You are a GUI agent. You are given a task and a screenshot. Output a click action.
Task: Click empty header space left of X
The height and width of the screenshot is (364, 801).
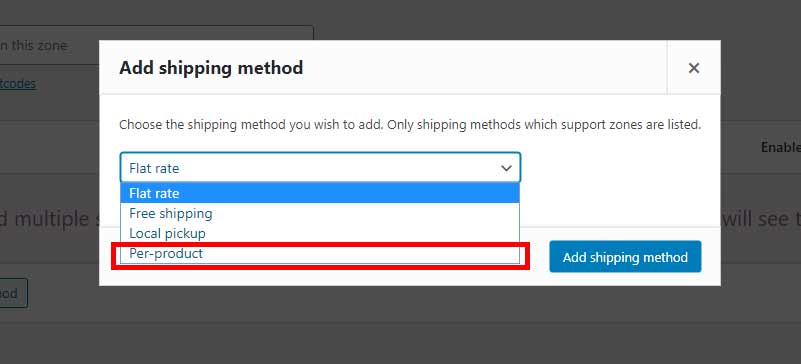tap(485, 67)
